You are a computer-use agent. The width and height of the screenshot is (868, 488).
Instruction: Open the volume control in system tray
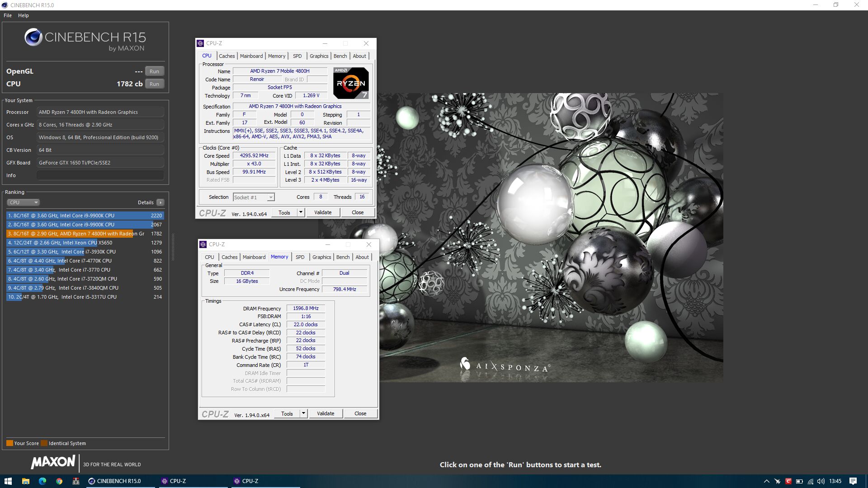[821, 481]
